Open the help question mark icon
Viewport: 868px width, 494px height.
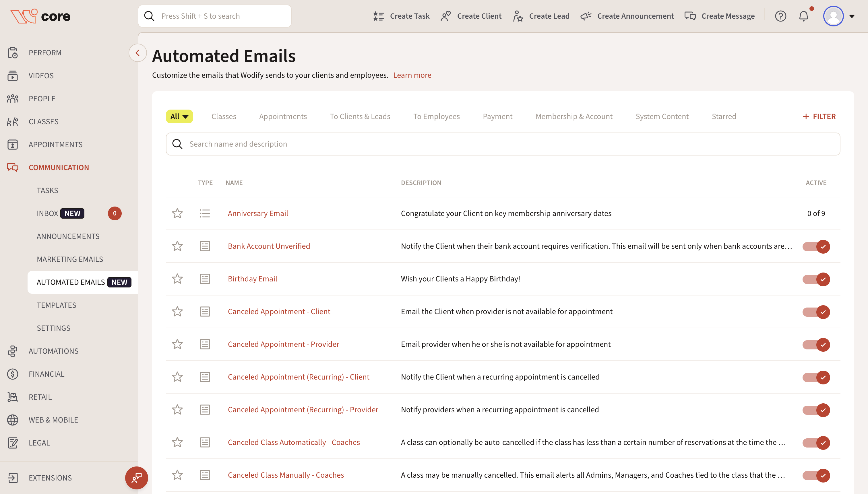tap(780, 16)
